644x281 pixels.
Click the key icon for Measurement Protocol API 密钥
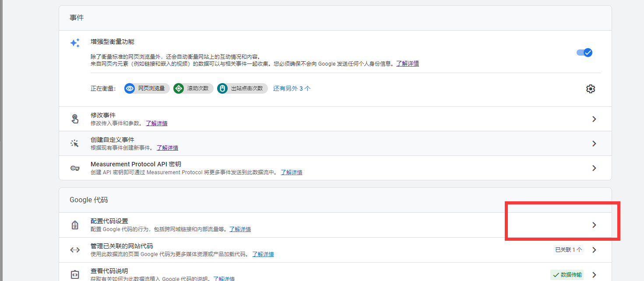(75, 168)
